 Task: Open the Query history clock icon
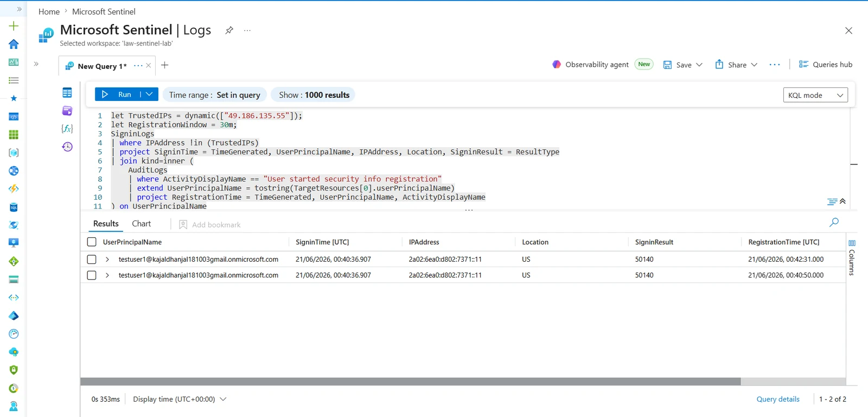(67, 147)
